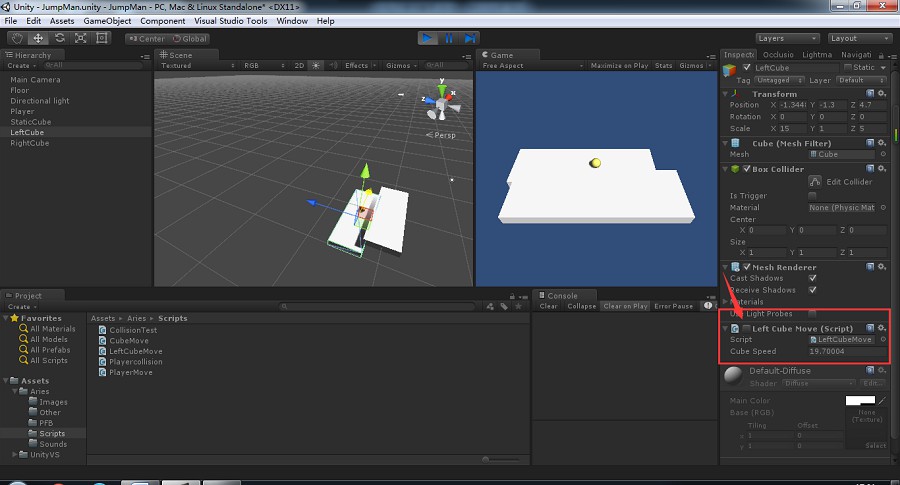Select the Rect tool in toolbar
Screen dimensions: 900x485
pyautogui.click(x=102, y=38)
